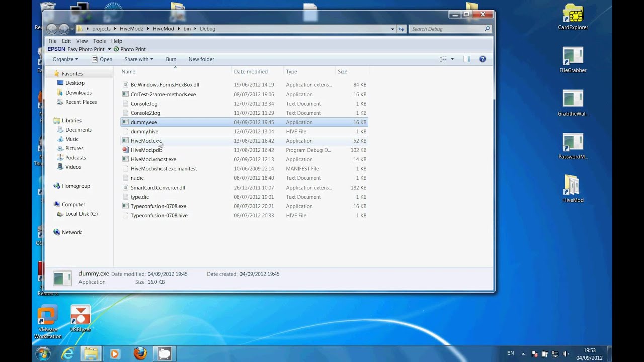Click the Burn toolbar button

click(x=171, y=59)
